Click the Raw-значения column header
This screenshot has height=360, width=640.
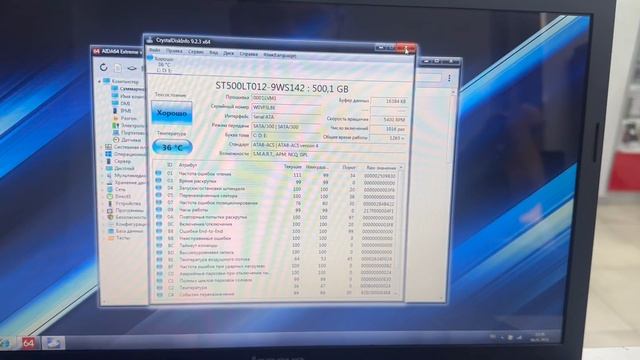tap(381, 168)
